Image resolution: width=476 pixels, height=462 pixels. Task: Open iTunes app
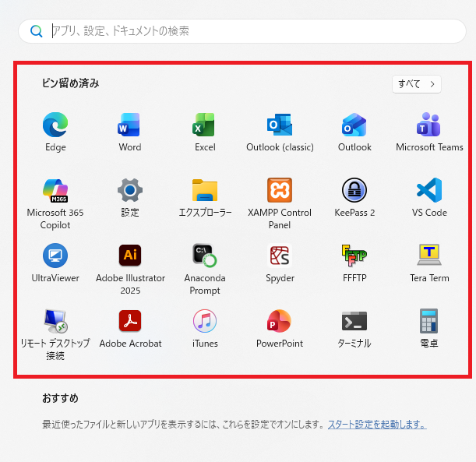pyautogui.click(x=205, y=321)
